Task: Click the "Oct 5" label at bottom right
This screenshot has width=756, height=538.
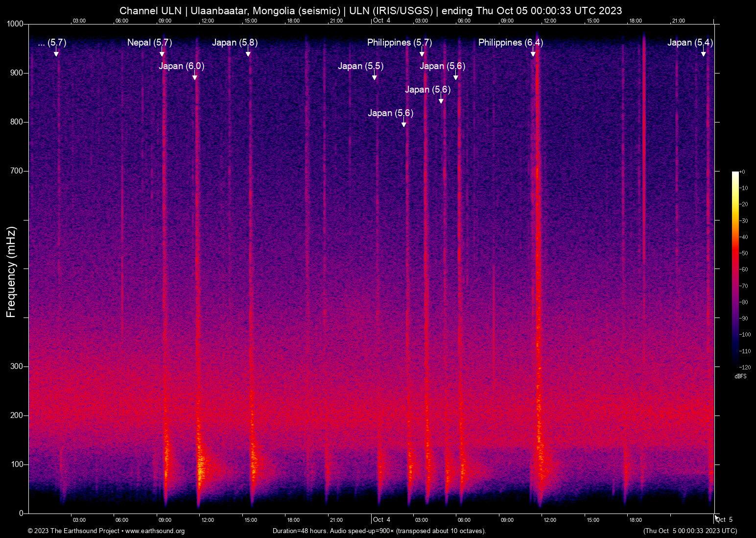Action: (725, 519)
